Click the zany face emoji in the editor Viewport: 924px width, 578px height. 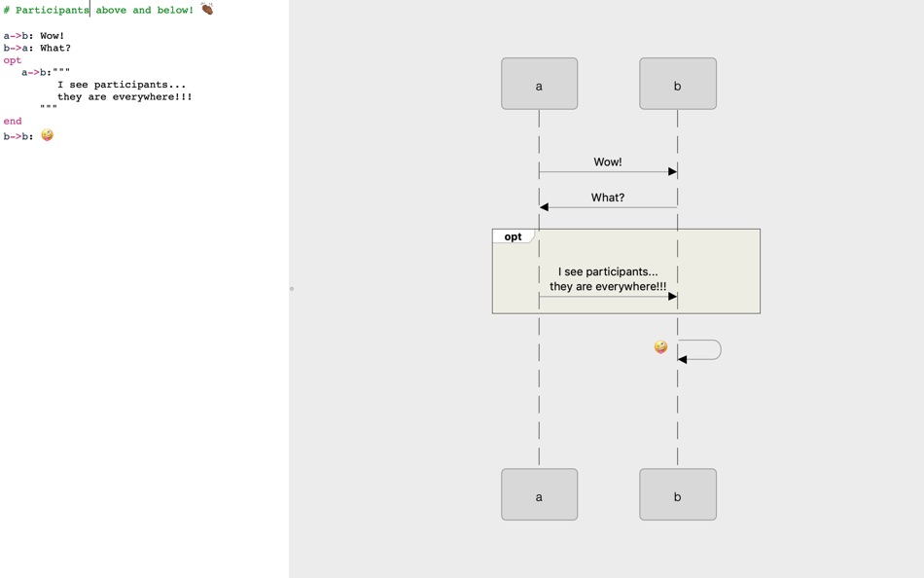pyautogui.click(x=47, y=135)
